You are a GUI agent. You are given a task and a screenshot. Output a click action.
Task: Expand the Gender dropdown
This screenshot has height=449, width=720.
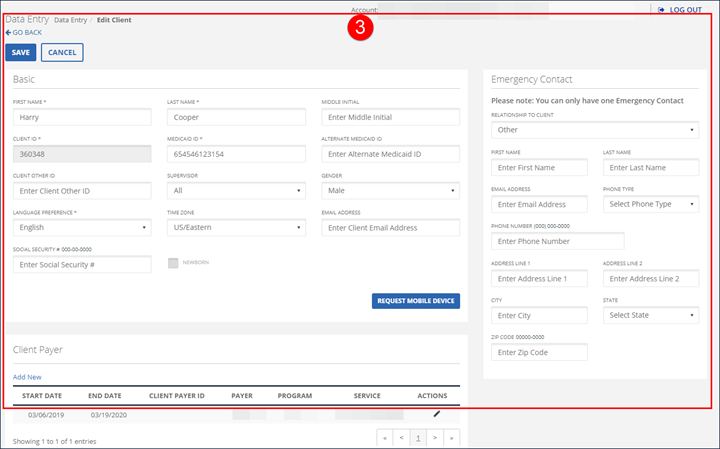coord(390,190)
